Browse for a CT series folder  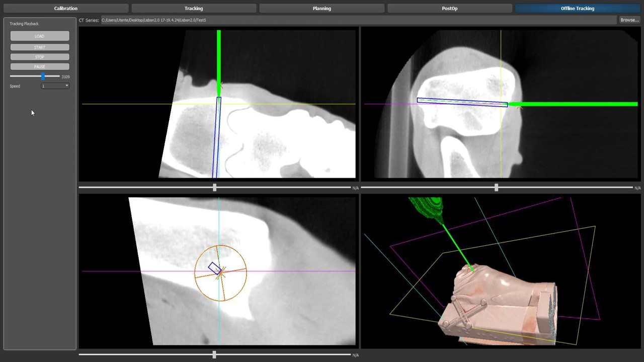(x=629, y=20)
